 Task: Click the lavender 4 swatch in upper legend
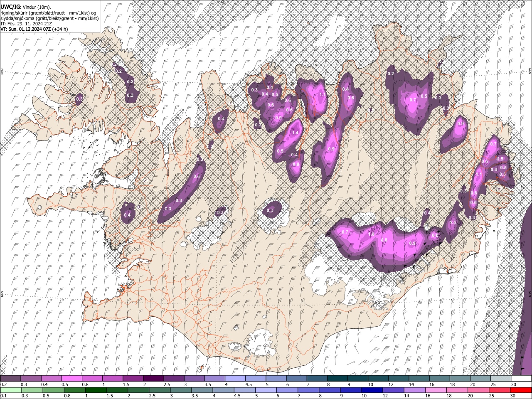235,378
